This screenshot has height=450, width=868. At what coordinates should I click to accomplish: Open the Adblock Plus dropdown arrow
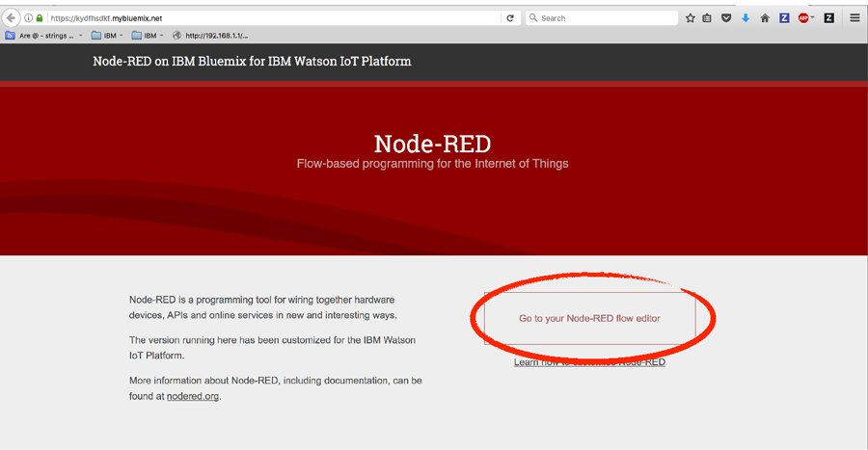point(813,17)
